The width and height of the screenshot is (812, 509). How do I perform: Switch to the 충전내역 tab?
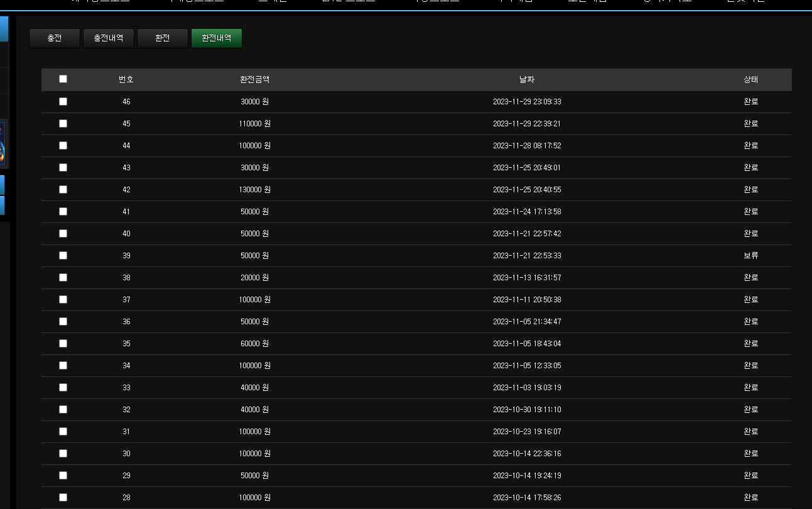tap(109, 38)
